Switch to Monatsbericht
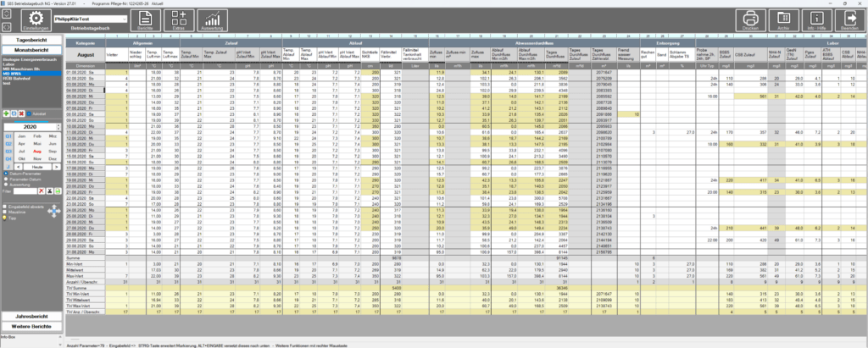The width and height of the screenshot is (868, 348). point(31,50)
